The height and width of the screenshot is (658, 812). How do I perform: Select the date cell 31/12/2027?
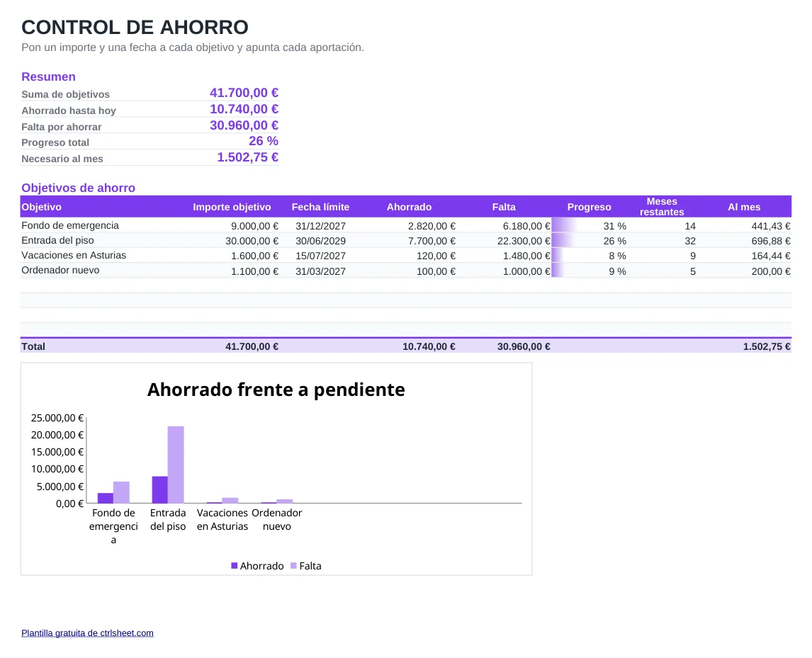click(x=320, y=226)
